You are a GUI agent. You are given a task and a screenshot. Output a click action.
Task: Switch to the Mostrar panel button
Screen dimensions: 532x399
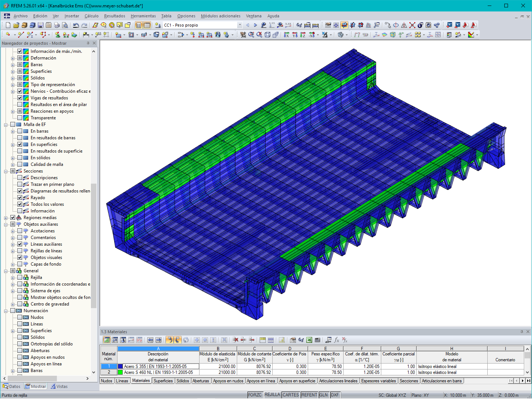click(x=35, y=386)
